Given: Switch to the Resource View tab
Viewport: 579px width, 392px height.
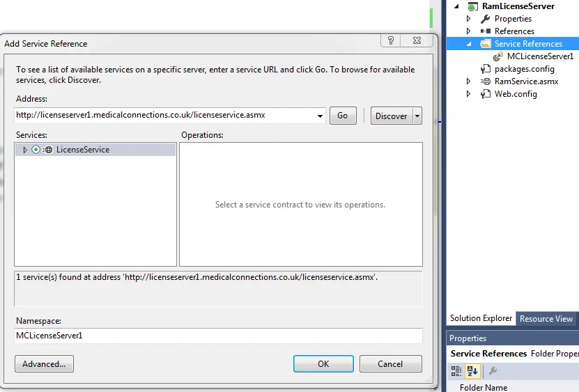Looking at the screenshot, I should 546,318.
